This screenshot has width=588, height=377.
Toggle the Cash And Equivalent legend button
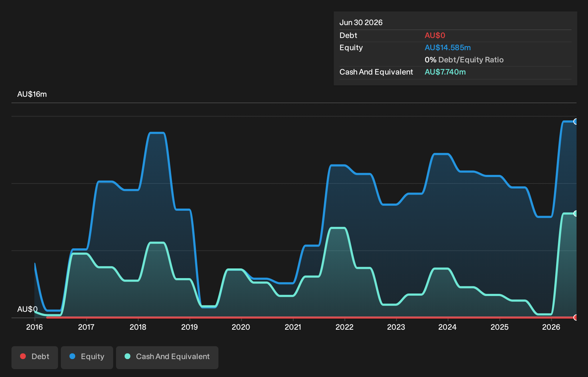[167, 357]
